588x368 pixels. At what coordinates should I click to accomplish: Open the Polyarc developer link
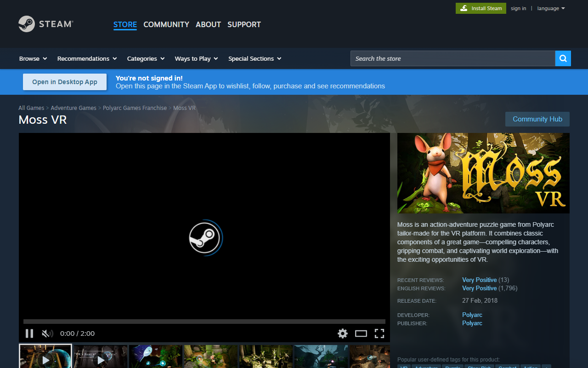click(472, 315)
